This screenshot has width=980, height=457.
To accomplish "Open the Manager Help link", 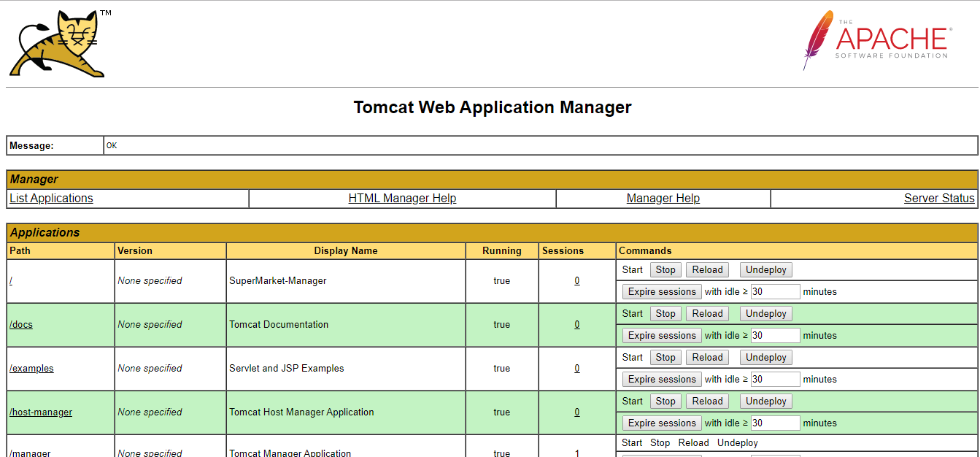I will (x=663, y=199).
